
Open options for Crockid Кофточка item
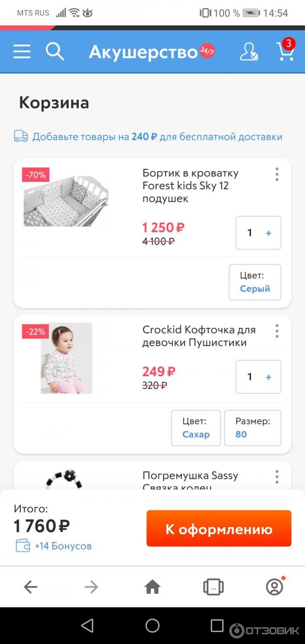click(277, 331)
